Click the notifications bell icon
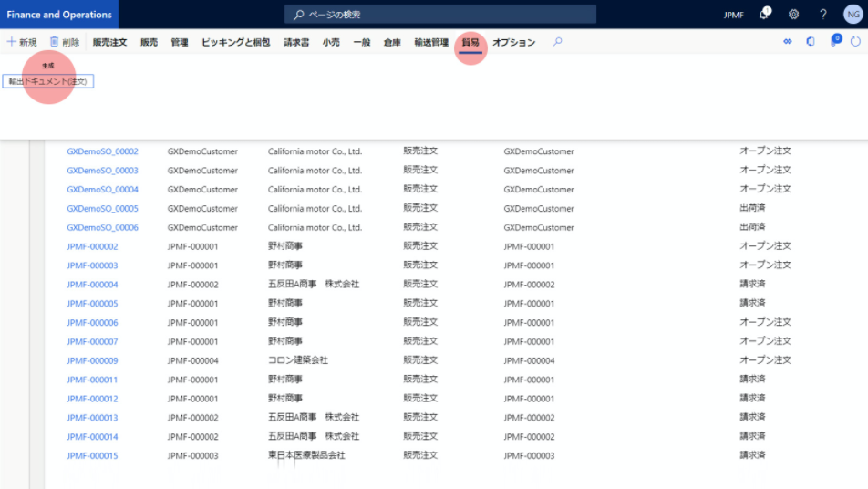The height and width of the screenshot is (489, 868). pyautogui.click(x=764, y=14)
